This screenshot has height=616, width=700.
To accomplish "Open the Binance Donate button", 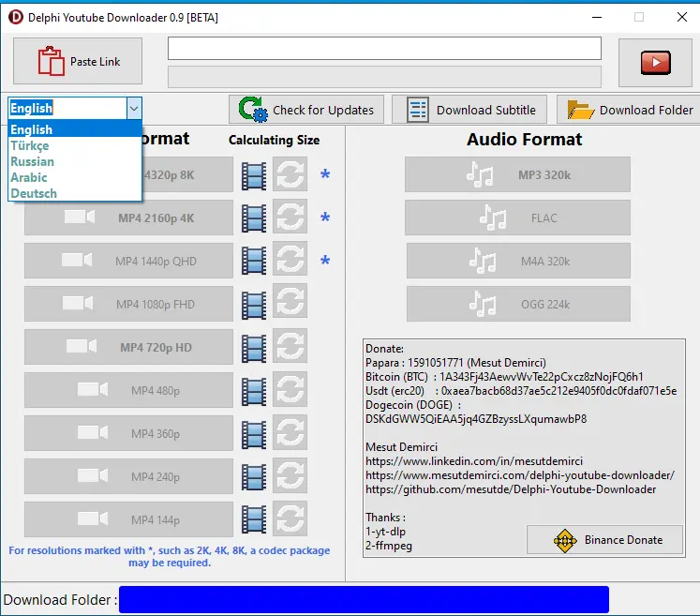I will 605,540.
